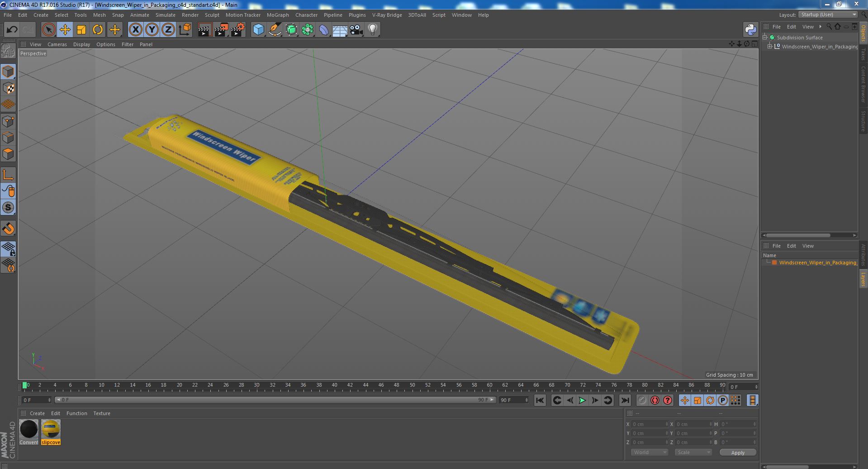
Task: Open viewport Display menu
Action: coord(81,44)
